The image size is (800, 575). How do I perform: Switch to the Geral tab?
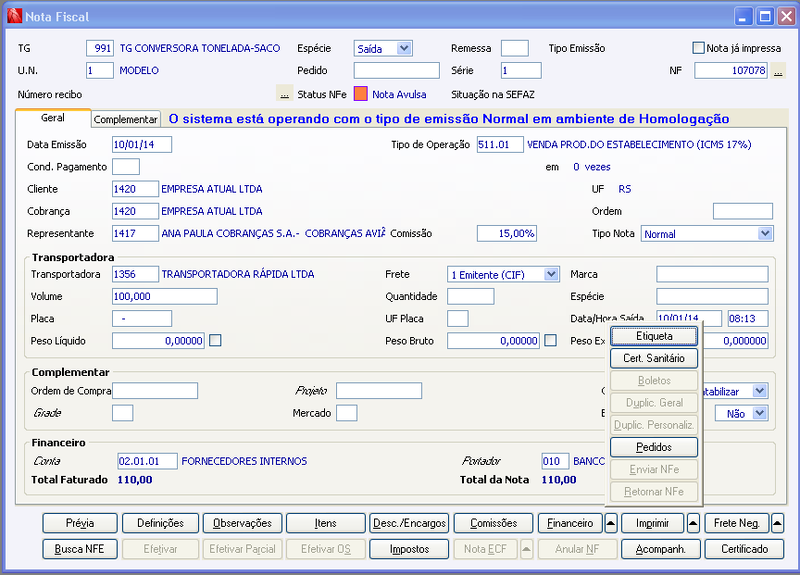click(x=53, y=118)
